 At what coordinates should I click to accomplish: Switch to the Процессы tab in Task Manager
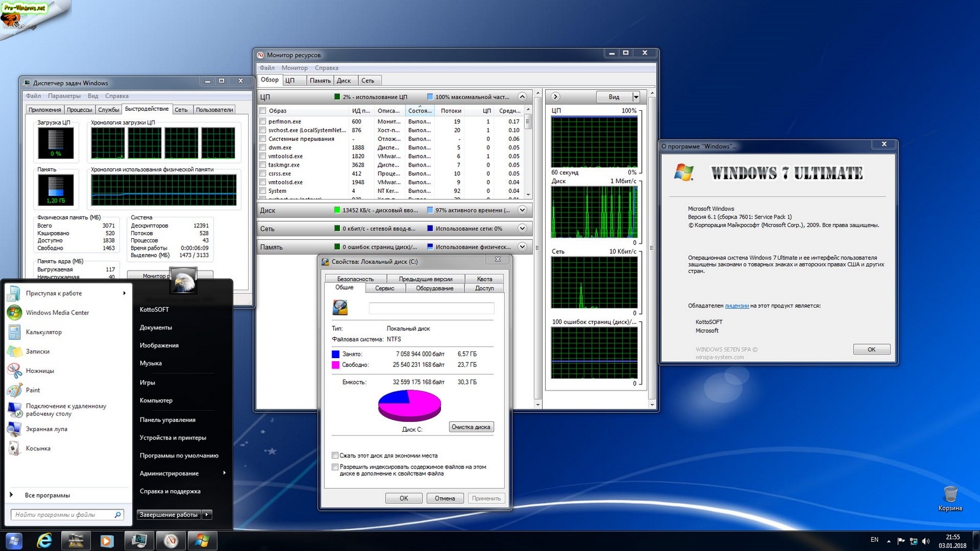pyautogui.click(x=80, y=110)
